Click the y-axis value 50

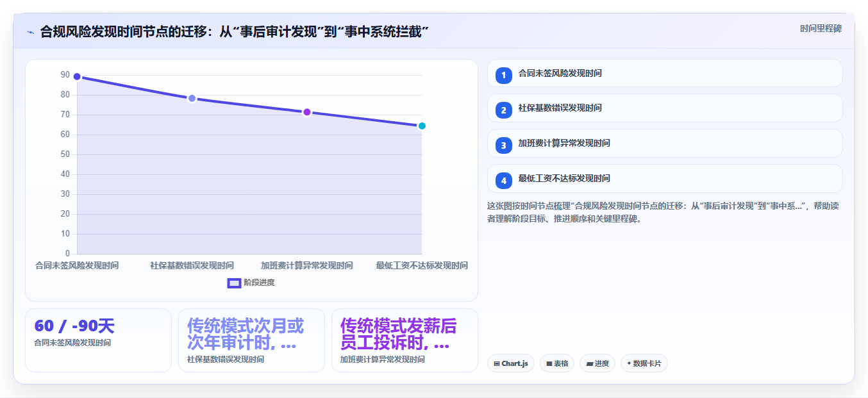tap(65, 154)
